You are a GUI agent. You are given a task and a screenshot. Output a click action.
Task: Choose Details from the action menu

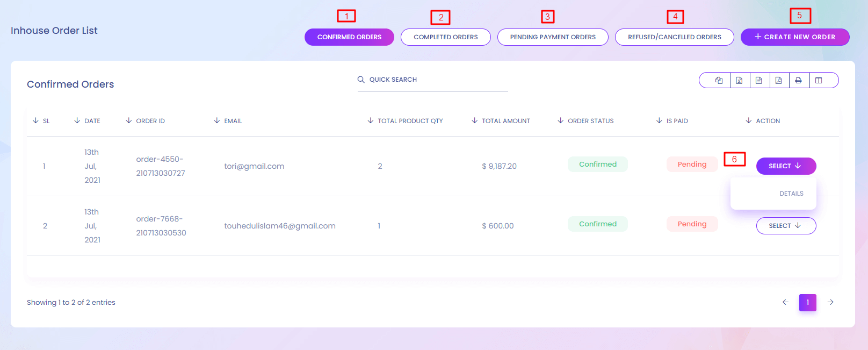[x=791, y=194]
